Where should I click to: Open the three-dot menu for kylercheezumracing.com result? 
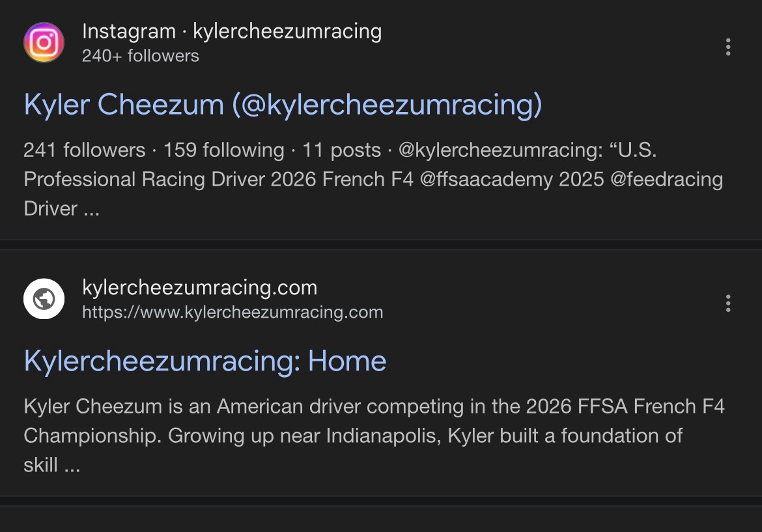(x=727, y=303)
